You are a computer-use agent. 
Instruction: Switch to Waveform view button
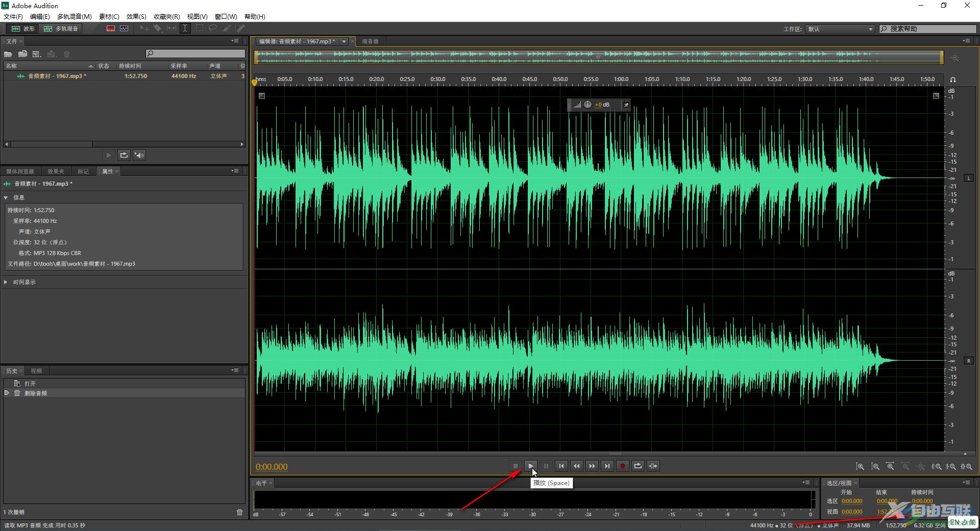tap(23, 29)
